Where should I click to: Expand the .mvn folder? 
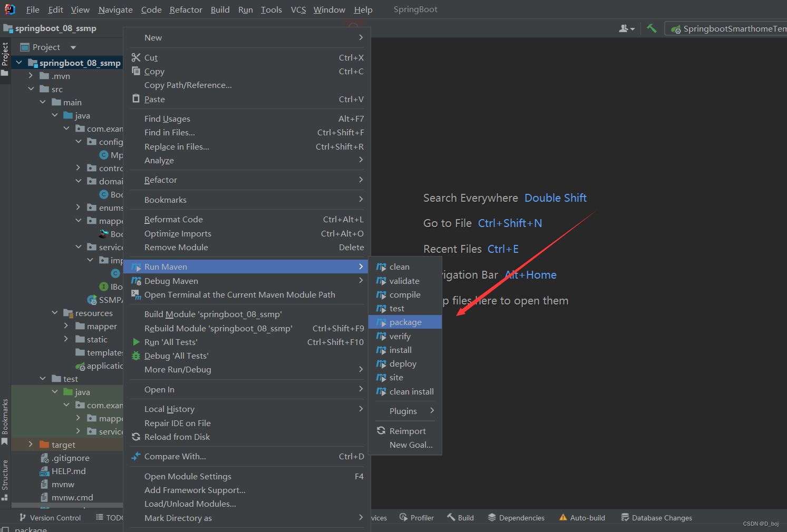[x=31, y=76]
